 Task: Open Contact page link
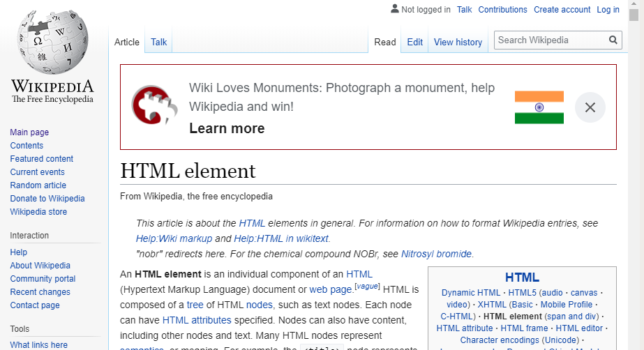click(x=34, y=305)
